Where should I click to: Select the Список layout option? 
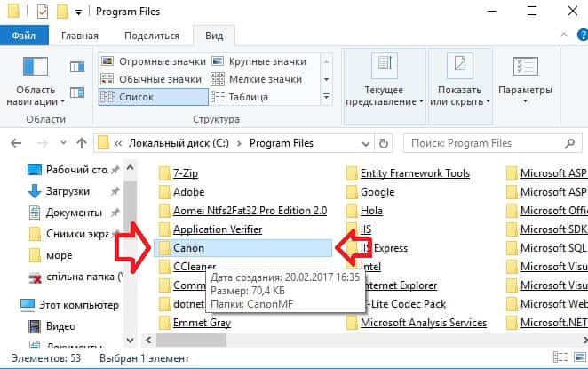click(x=154, y=97)
